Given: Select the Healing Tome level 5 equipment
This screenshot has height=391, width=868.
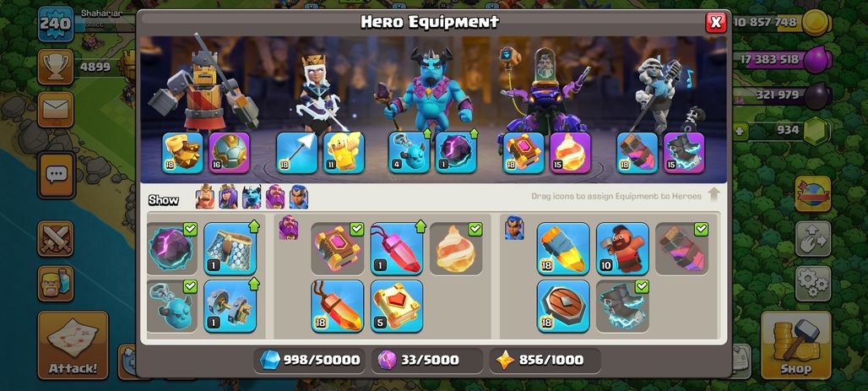Looking at the screenshot, I should pos(396,306).
